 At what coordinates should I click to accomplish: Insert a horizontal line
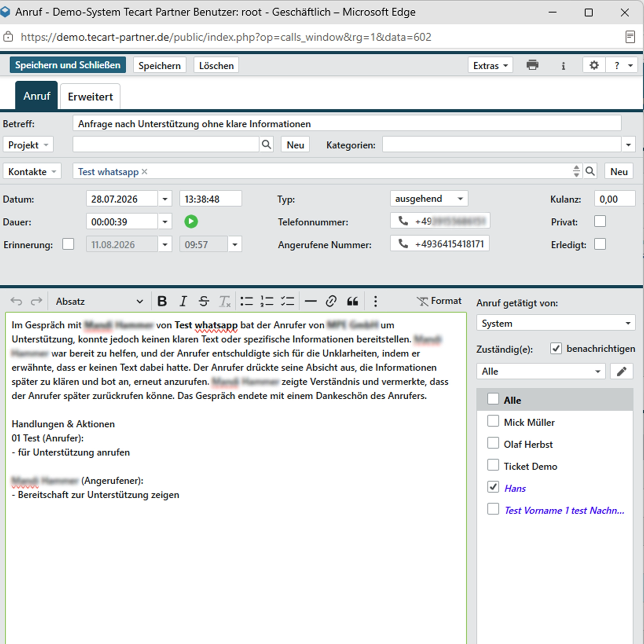[310, 301]
